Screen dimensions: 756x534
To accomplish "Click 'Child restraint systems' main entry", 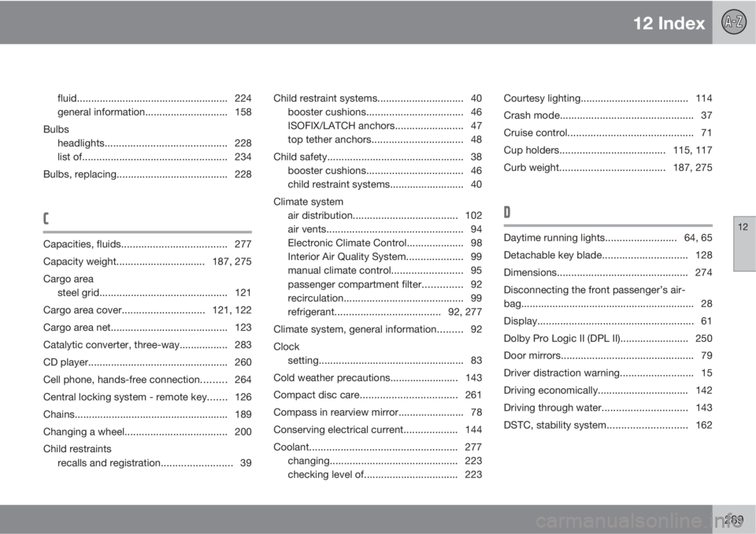I will [377, 98].
